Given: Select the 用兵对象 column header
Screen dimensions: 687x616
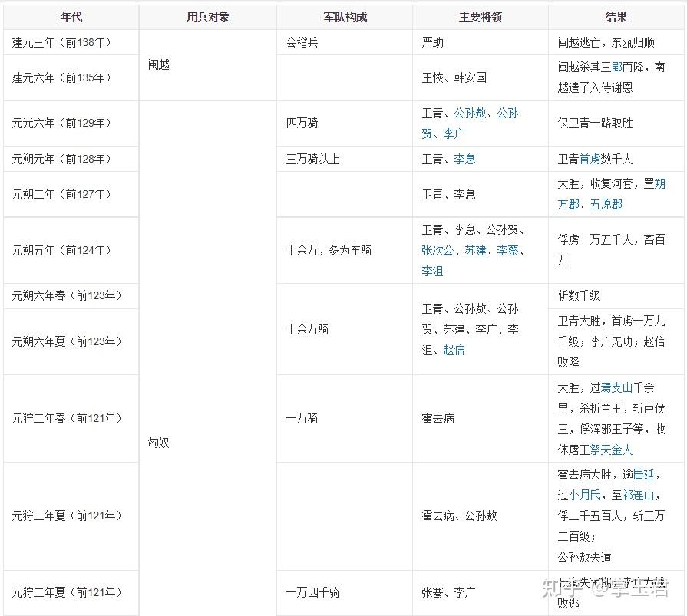Looking at the screenshot, I should 208,17.
